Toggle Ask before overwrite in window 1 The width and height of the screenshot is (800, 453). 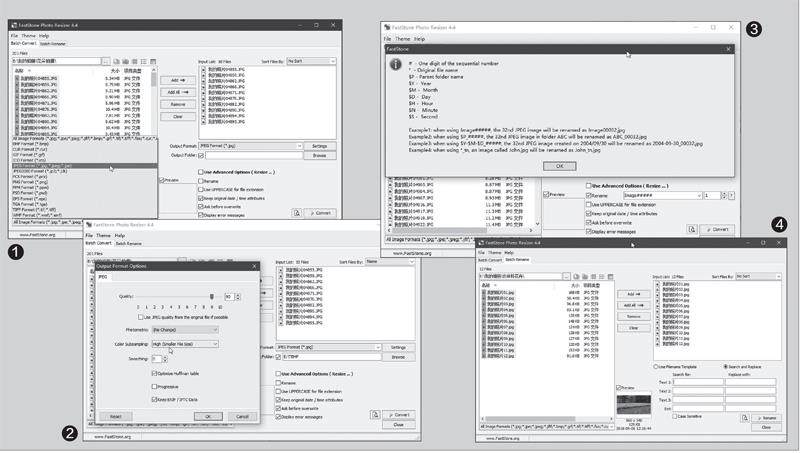(x=201, y=207)
